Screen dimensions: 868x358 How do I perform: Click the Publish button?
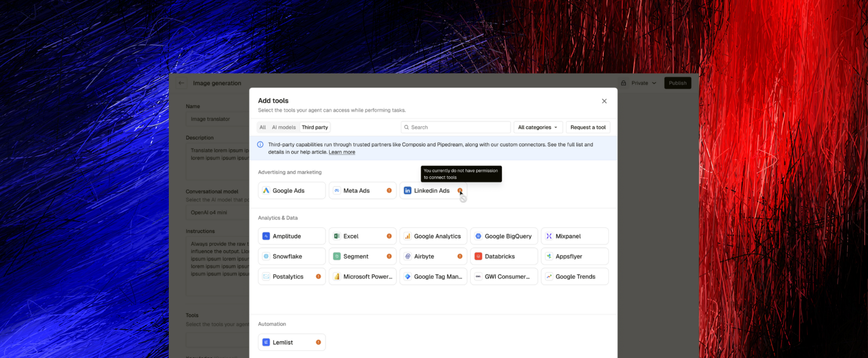coord(678,83)
